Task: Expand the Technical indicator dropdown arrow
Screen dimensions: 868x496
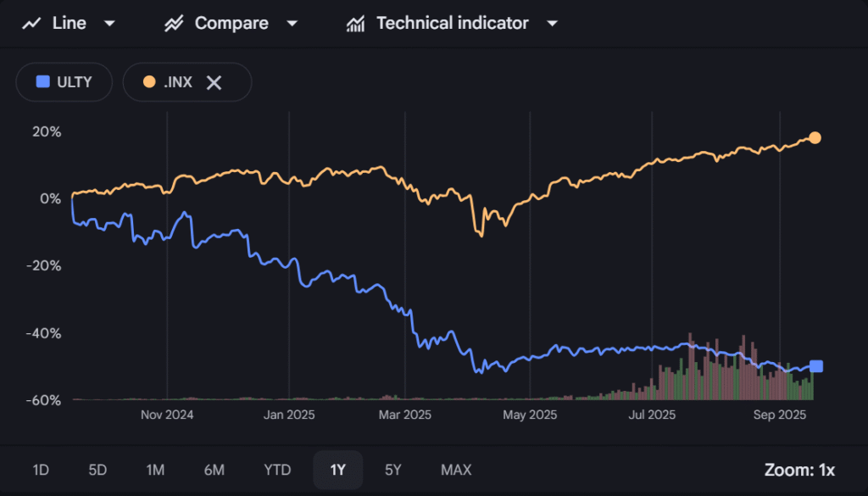Action: pyautogui.click(x=552, y=24)
